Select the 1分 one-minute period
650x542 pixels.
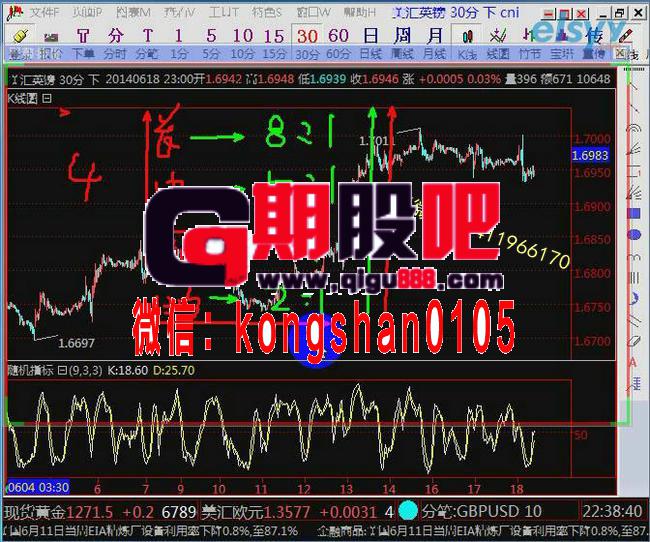coord(179,44)
